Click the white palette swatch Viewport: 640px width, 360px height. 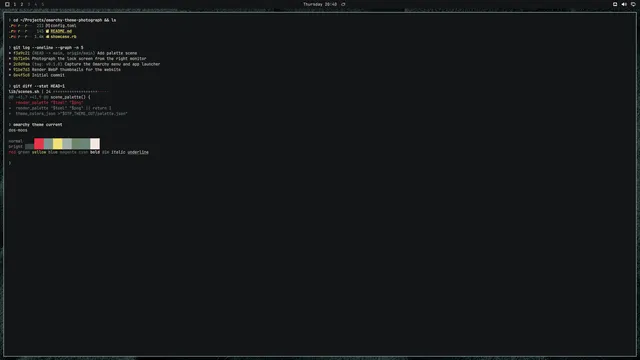tap(95, 144)
